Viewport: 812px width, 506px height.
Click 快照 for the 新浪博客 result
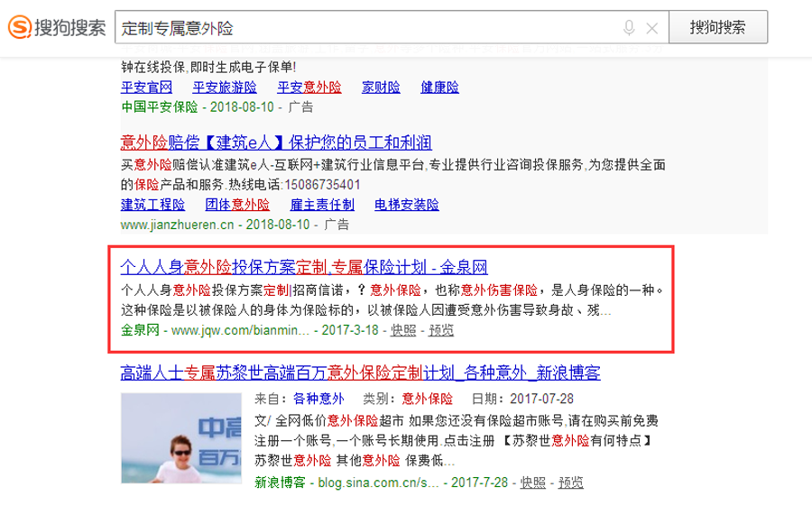(x=533, y=483)
